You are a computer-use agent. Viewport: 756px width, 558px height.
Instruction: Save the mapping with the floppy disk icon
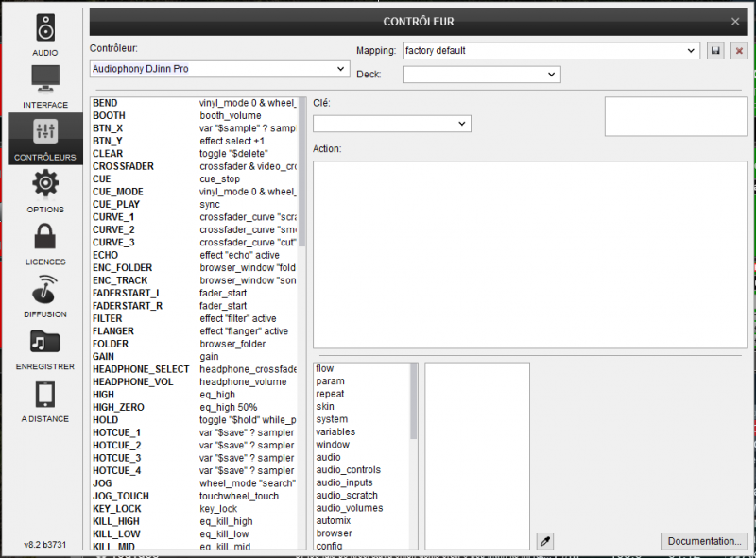[x=716, y=51]
